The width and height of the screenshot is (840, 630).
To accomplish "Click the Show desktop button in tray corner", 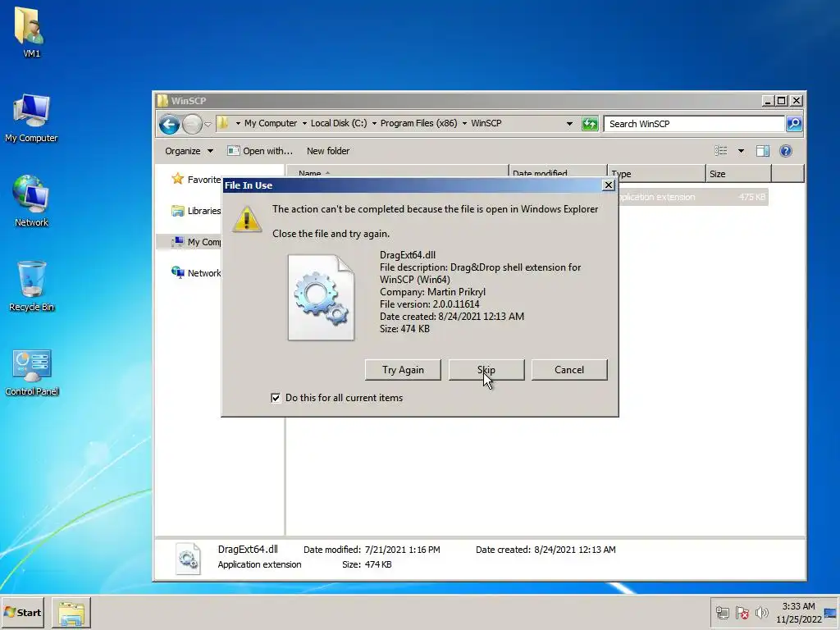I will (x=831, y=612).
